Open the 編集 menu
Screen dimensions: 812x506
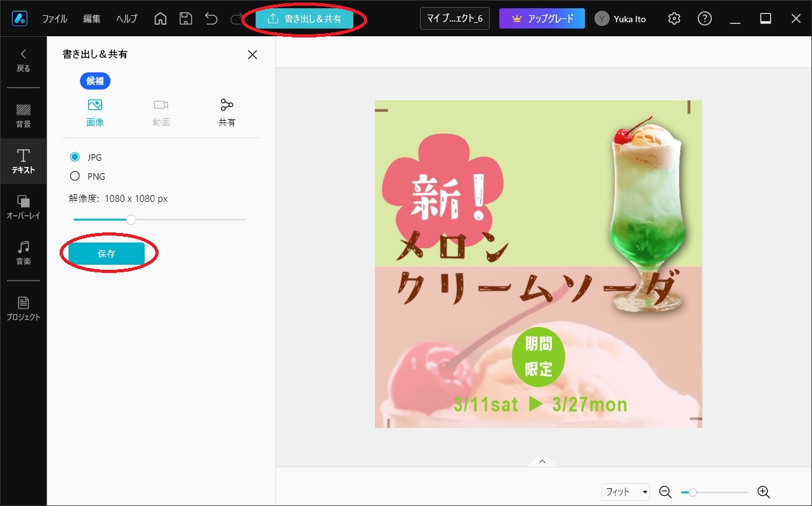92,19
